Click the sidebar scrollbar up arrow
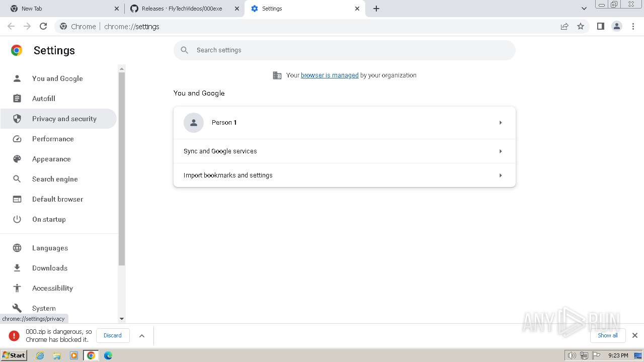This screenshot has width=644, height=362. [x=121, y=68]
